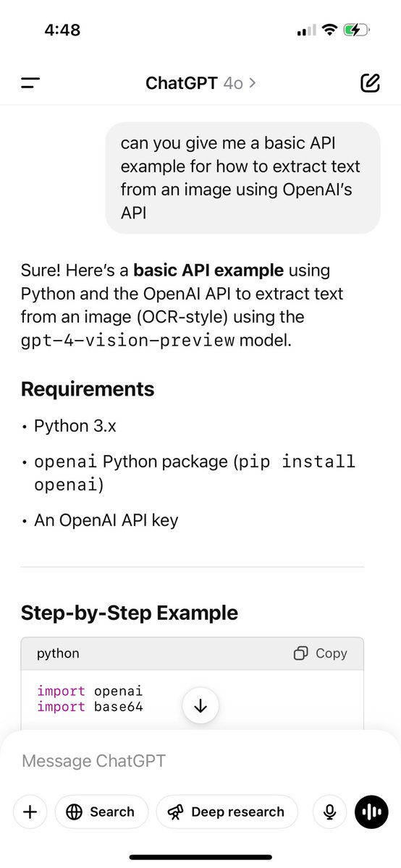Screen dimensions: 401x868
Task: Tap the scroll-to-bottom arrow button
Action: tap(200, 707)
